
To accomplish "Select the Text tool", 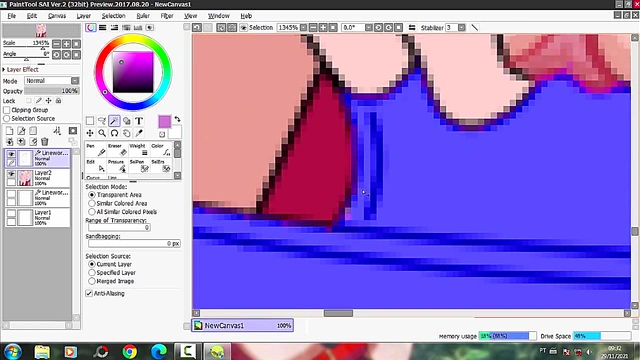I will point(139,121).
